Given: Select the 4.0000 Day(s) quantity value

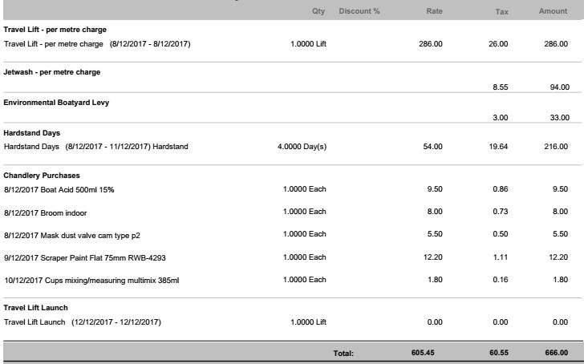Looking at the screenshot, I should (x=302, y=147).
